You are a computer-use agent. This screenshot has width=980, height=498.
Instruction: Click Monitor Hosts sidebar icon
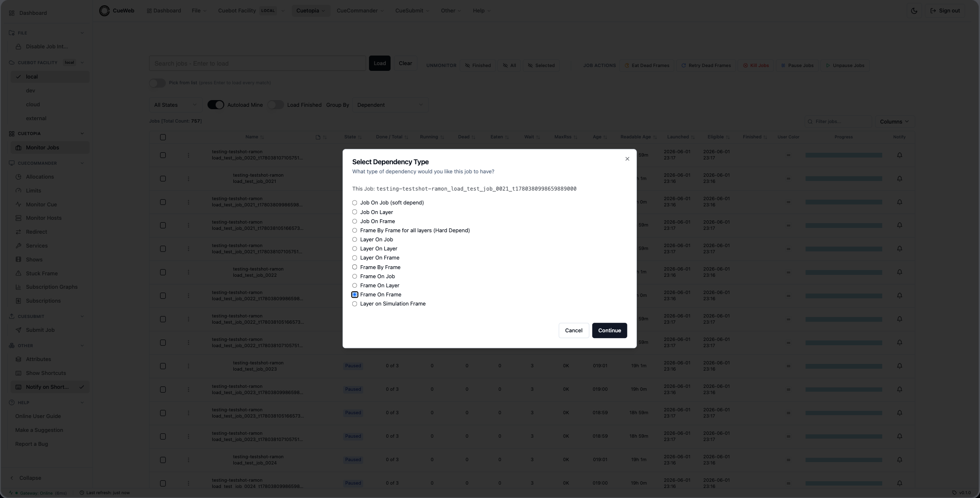click(18, 218)
